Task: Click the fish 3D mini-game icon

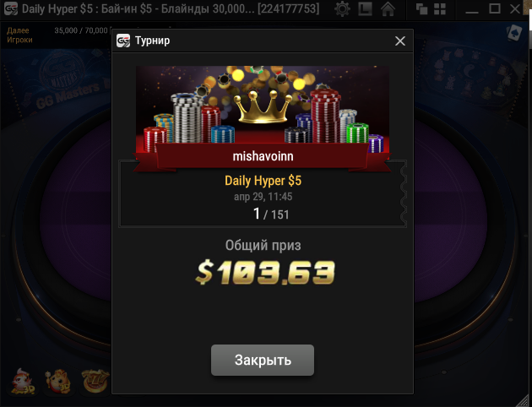Action: point(23,382)
